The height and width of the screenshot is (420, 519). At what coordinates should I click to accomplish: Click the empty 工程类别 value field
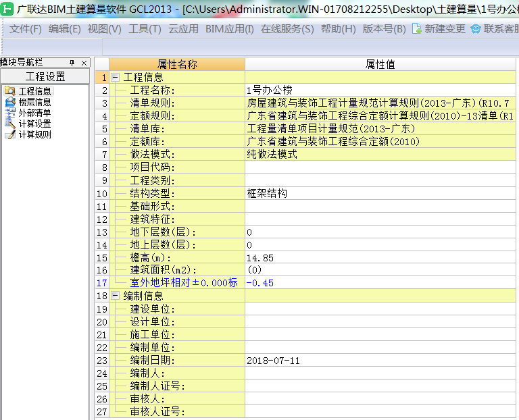380,180
